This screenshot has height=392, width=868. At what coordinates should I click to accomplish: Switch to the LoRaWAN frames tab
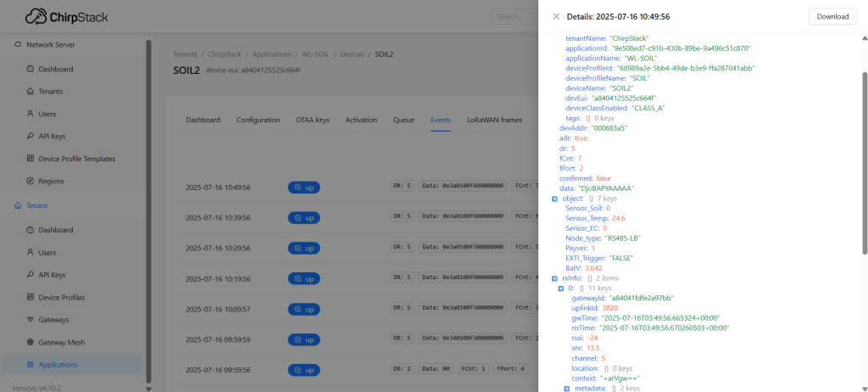pos(494,120)
